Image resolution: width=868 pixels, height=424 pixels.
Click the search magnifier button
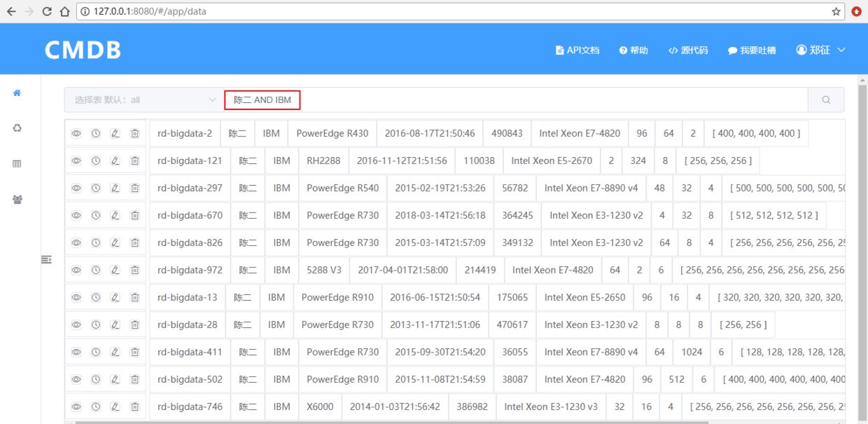pos(826,100)
